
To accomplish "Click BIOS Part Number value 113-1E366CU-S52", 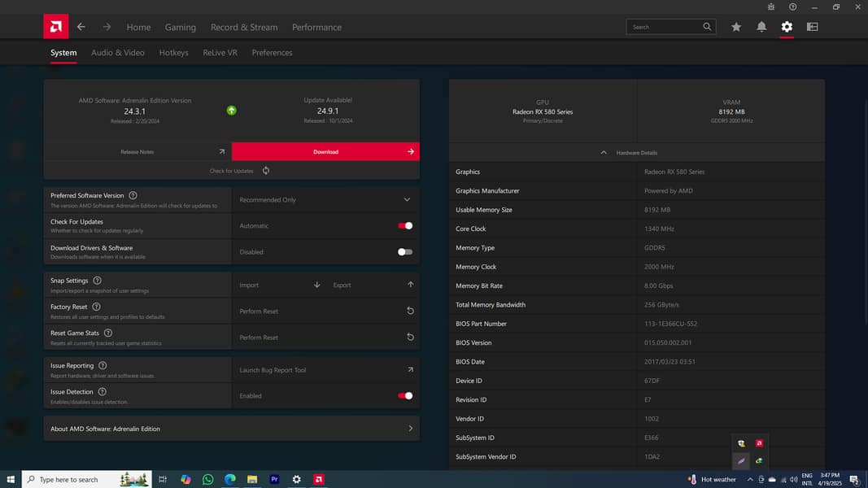I will click(x=670, y=324).
